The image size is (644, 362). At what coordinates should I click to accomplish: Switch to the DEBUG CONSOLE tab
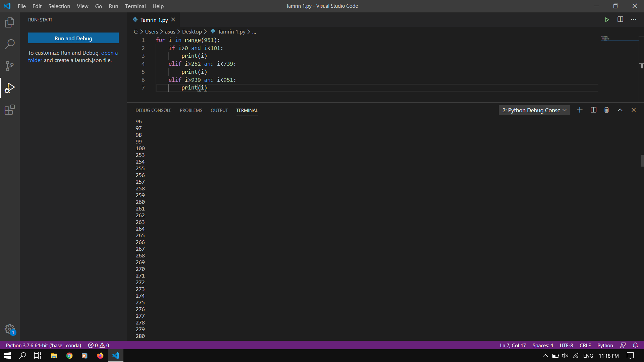coord(153,110)
